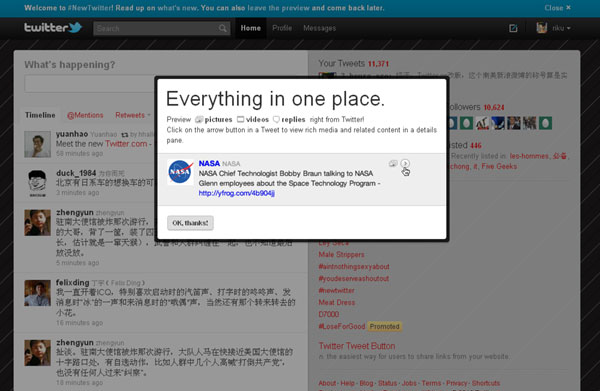Click the Jobs footer link

click(409, 383)
